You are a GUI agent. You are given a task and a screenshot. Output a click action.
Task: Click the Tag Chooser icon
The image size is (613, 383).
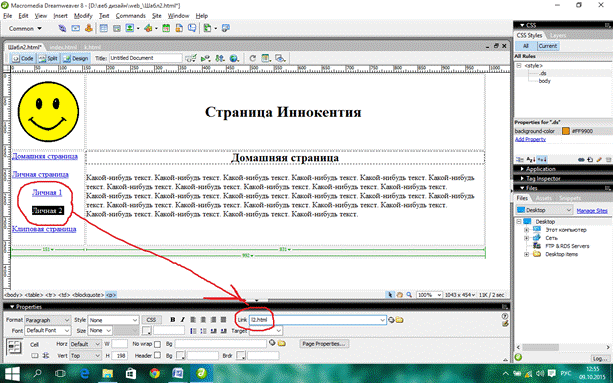pos(226,28)
